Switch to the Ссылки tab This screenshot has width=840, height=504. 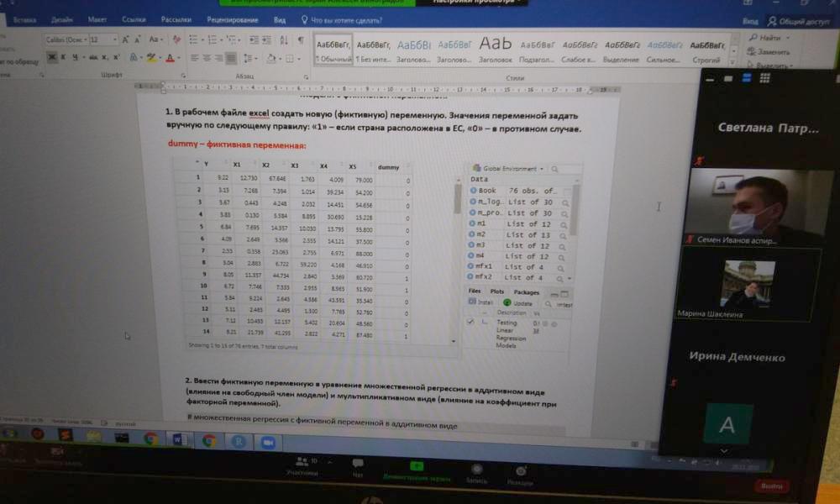pos(134,20)
